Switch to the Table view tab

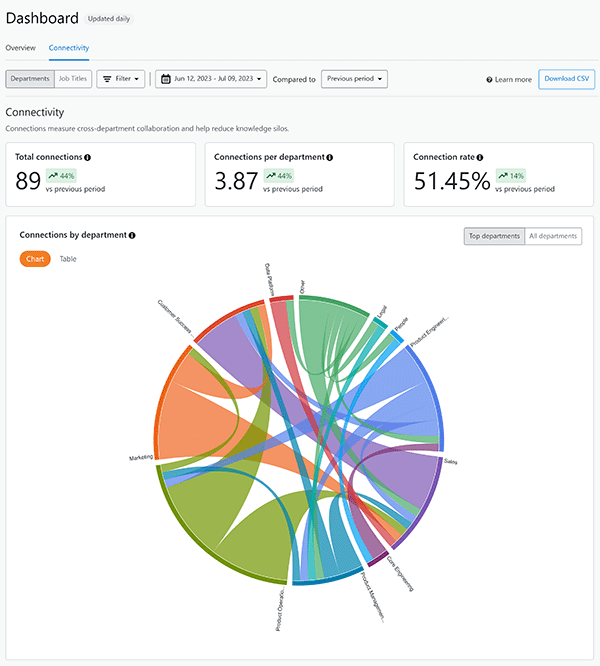(68, 259)
